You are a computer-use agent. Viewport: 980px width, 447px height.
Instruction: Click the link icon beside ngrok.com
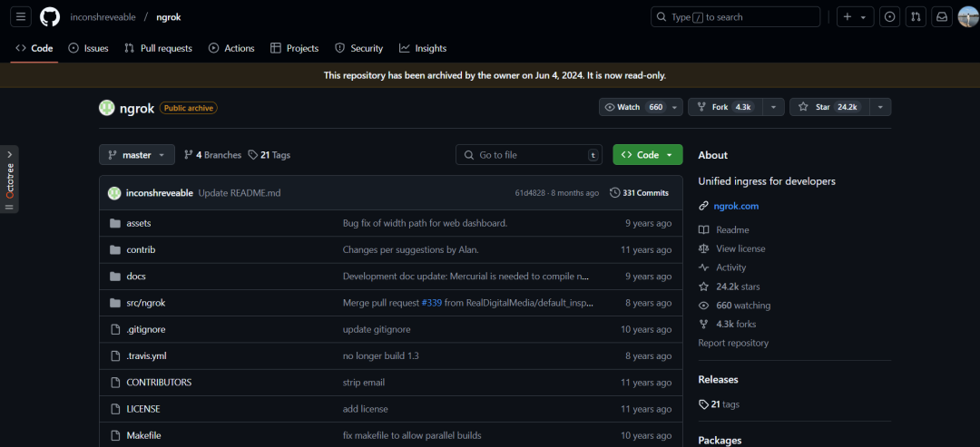pos(704,206)
